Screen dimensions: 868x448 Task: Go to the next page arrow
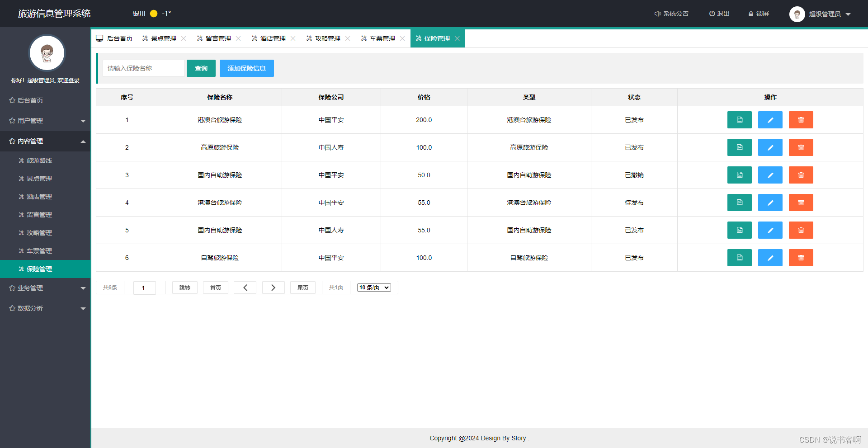click(273, 288)
